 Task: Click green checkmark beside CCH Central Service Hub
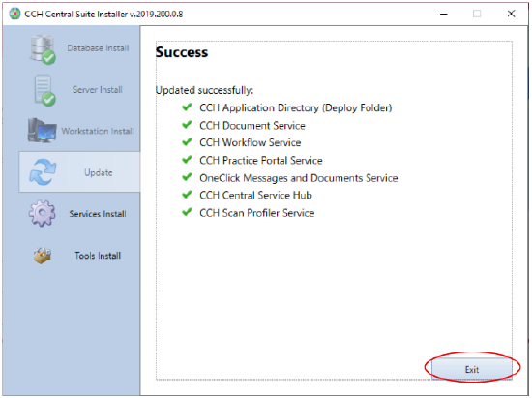point(187,195)
